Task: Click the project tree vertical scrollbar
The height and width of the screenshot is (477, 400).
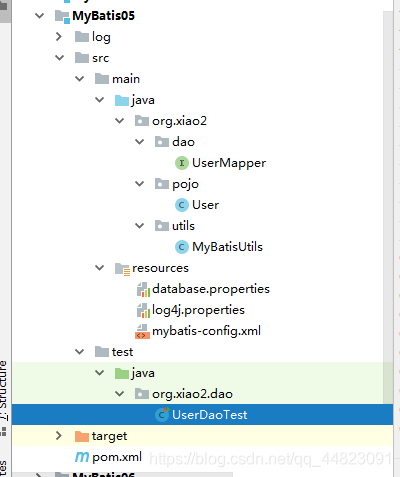Action: tap(388, 207)
